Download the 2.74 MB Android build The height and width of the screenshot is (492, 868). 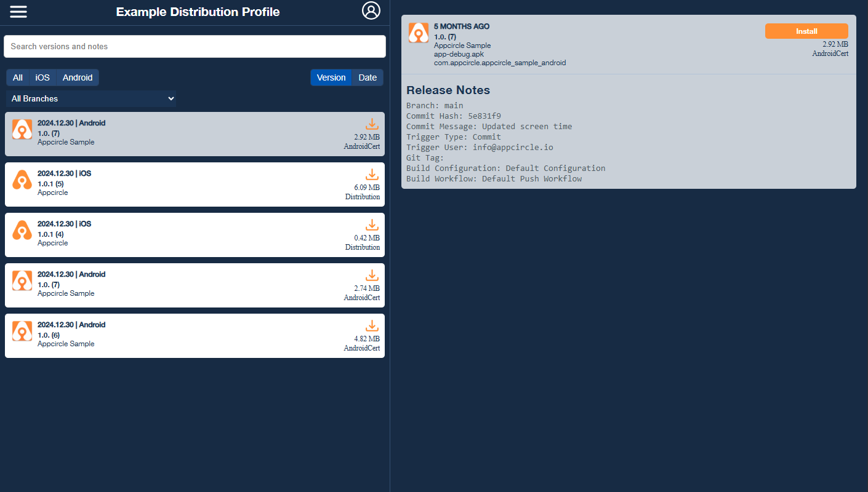[x=372, y=275]
